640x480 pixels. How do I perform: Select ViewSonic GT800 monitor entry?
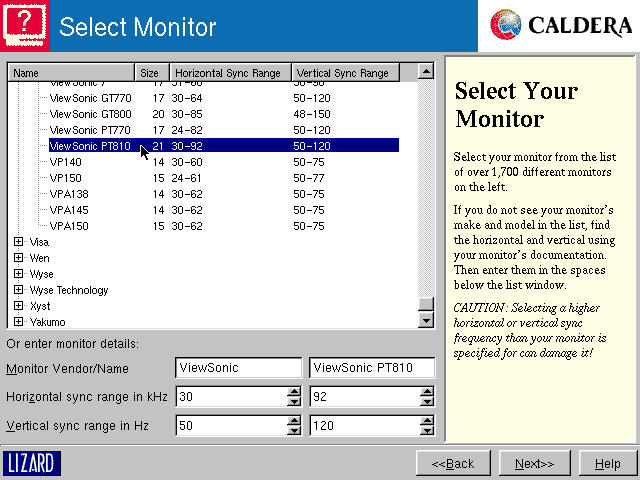tap(90, 114)
